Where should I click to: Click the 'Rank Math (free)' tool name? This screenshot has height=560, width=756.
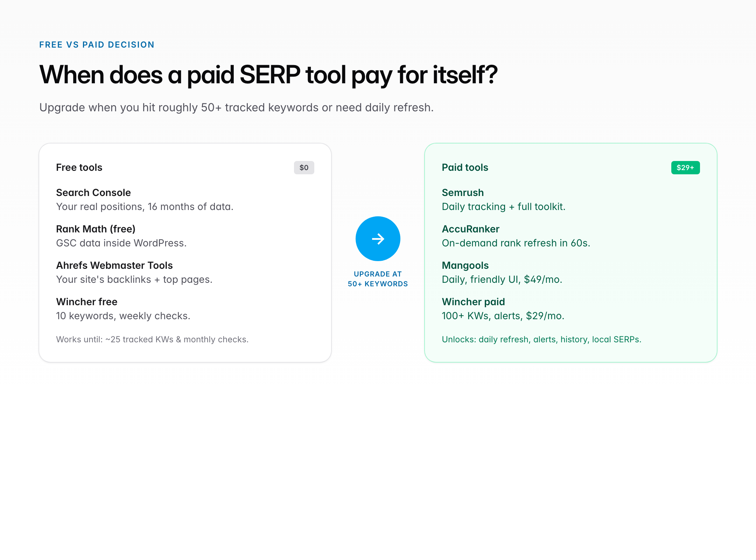click(96, 229)
